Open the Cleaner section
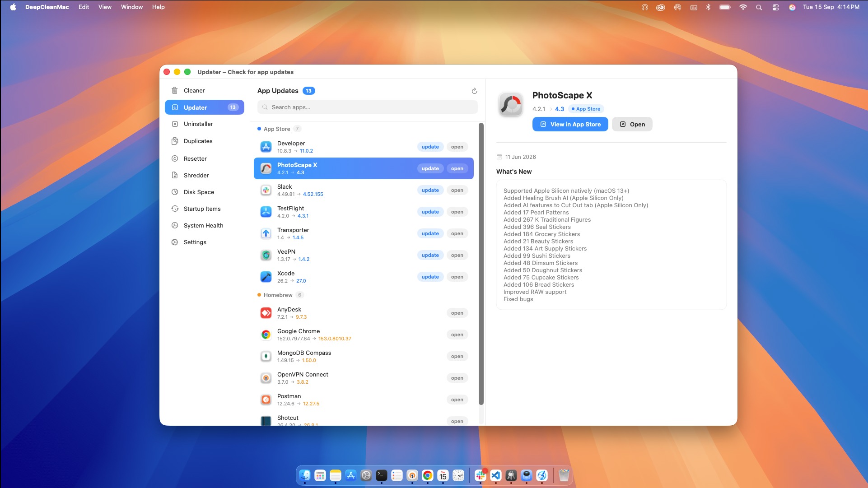 (205, 90)
